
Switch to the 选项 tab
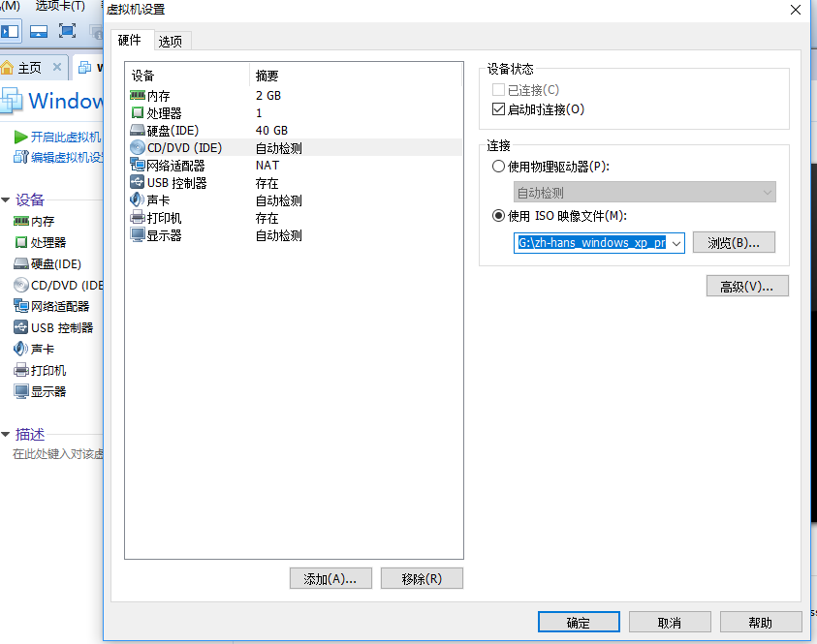(x=171, y=41)
